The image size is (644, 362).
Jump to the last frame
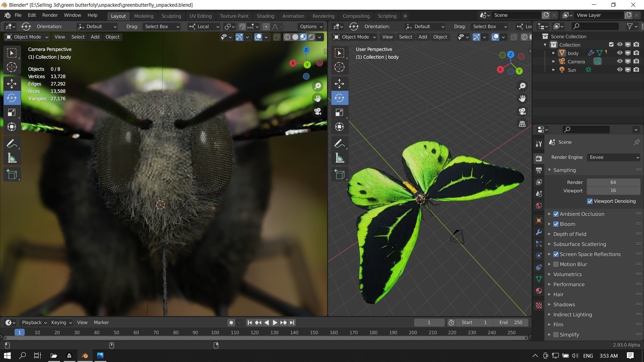pos(292,322)
